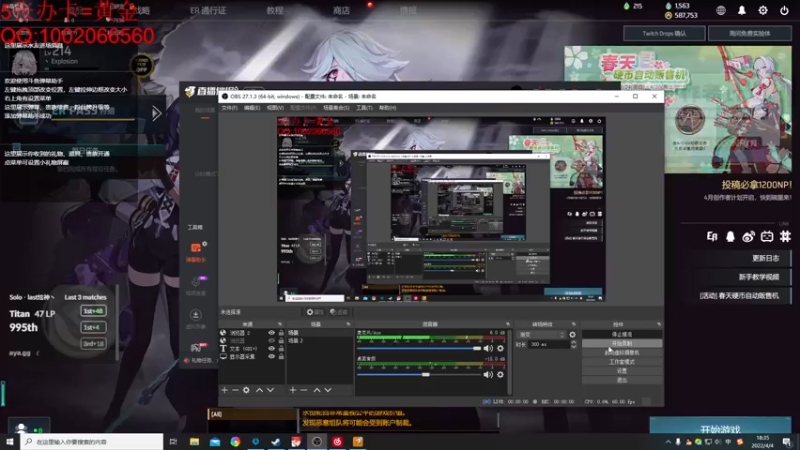Move source up with arrow in OBS sources toolbar

[259, 390]
